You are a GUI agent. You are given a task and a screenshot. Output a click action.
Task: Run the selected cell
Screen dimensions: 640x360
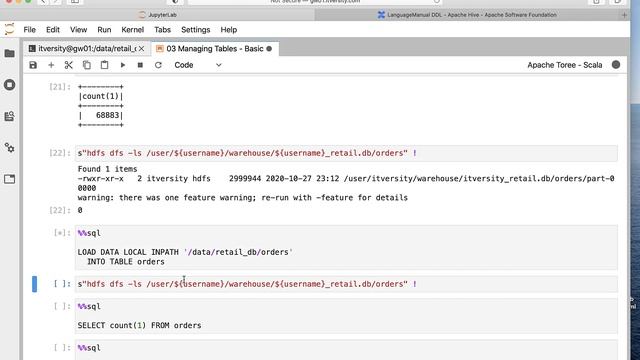(122, 65)
